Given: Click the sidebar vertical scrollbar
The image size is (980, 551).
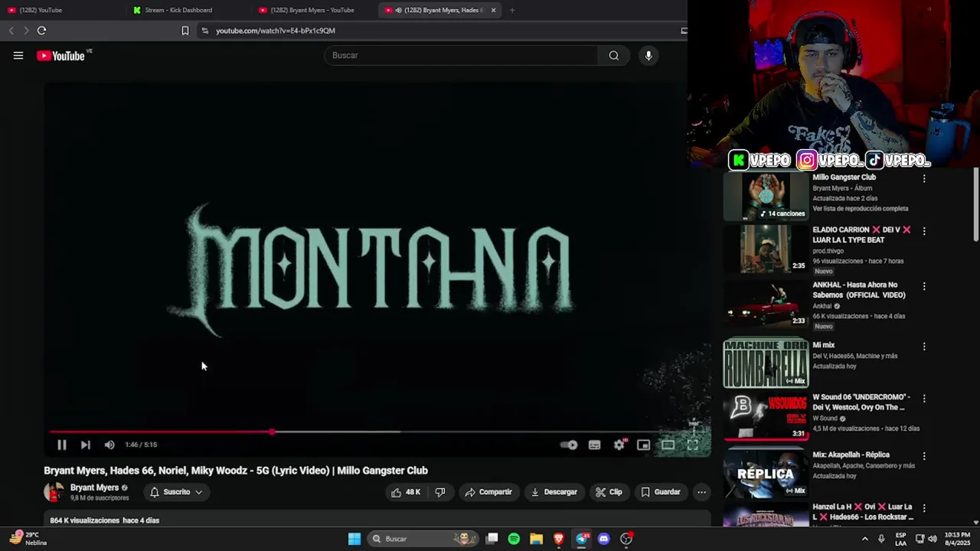Looking at the screenshot, I should (976, 205).
